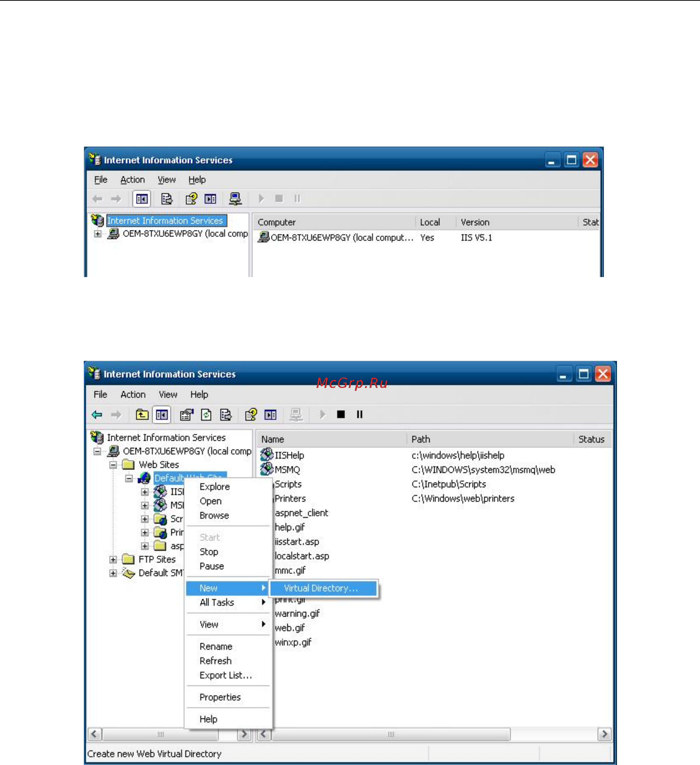This screenshot has width=700, height=765.
Task: Toggle the Show/Hide Console Tree icon in the upper window
Action: coord(142,199)
